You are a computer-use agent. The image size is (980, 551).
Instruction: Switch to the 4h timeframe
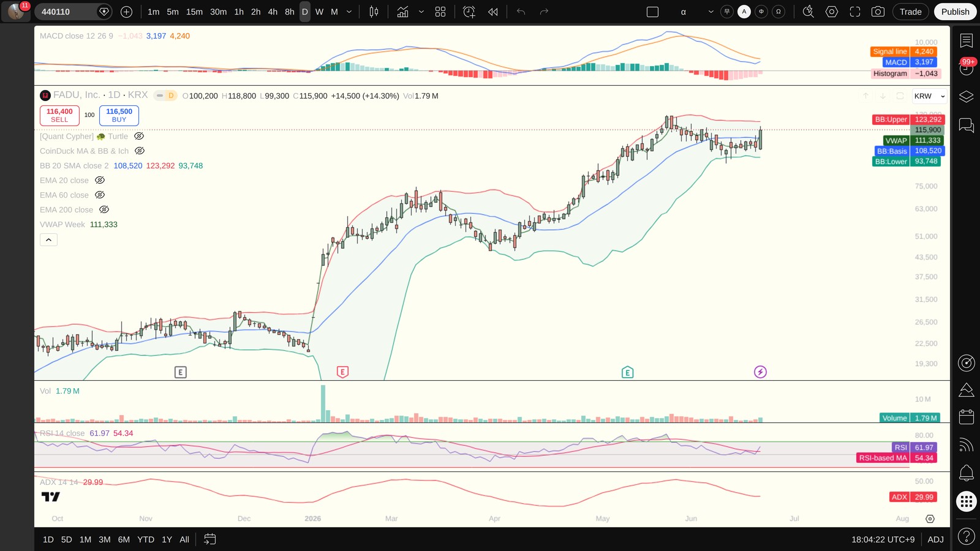click(273, 12)
